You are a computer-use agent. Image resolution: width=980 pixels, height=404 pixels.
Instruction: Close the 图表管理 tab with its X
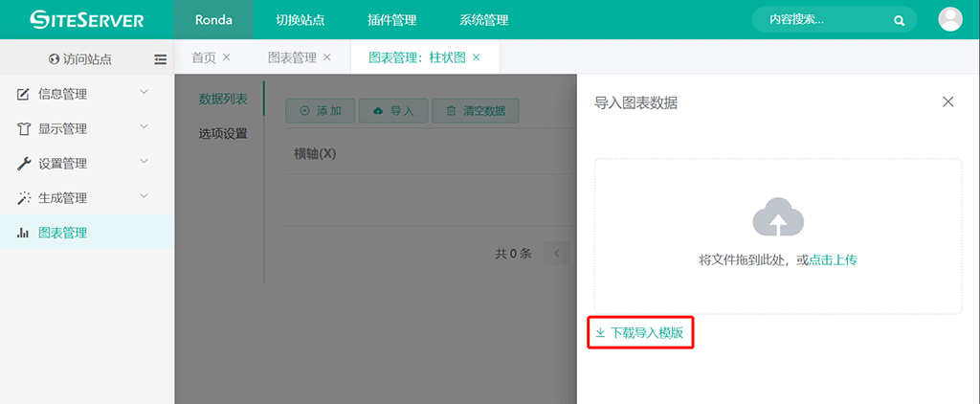click(327, 57)
